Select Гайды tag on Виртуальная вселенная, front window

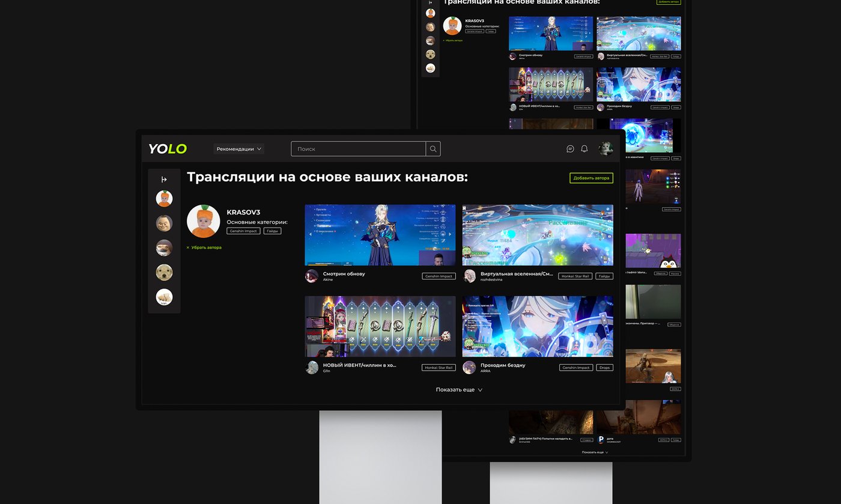(x=604, y=276)
